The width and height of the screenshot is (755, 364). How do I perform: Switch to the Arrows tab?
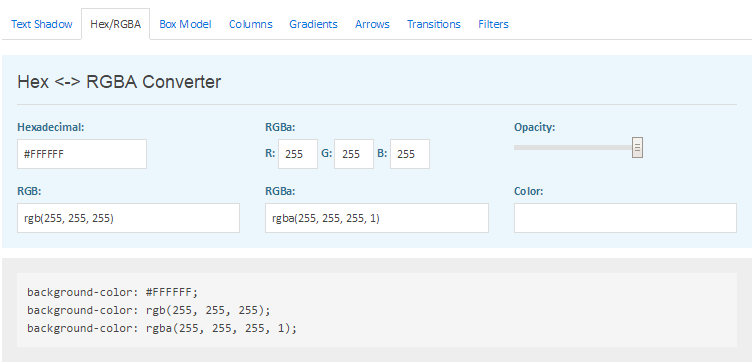point(372,24)
